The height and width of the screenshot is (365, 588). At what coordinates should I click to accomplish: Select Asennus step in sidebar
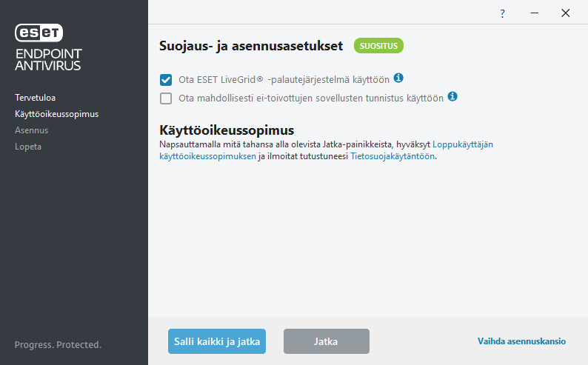coord(32,130)
